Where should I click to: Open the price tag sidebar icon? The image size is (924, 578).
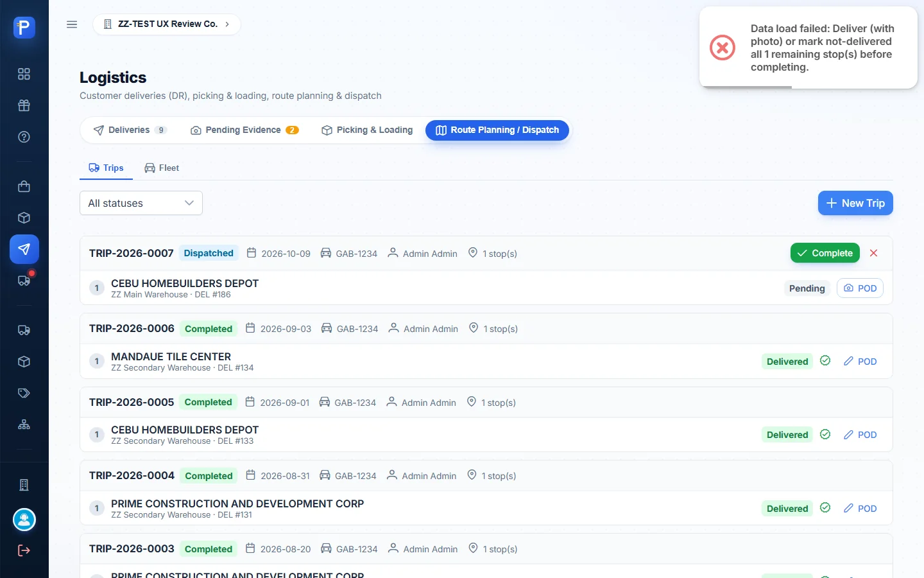coord(24,393)
